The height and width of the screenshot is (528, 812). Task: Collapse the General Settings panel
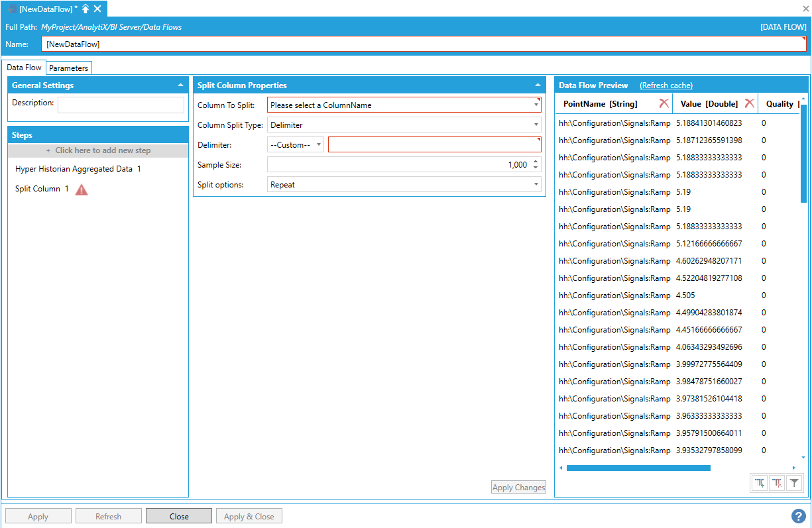180,85
